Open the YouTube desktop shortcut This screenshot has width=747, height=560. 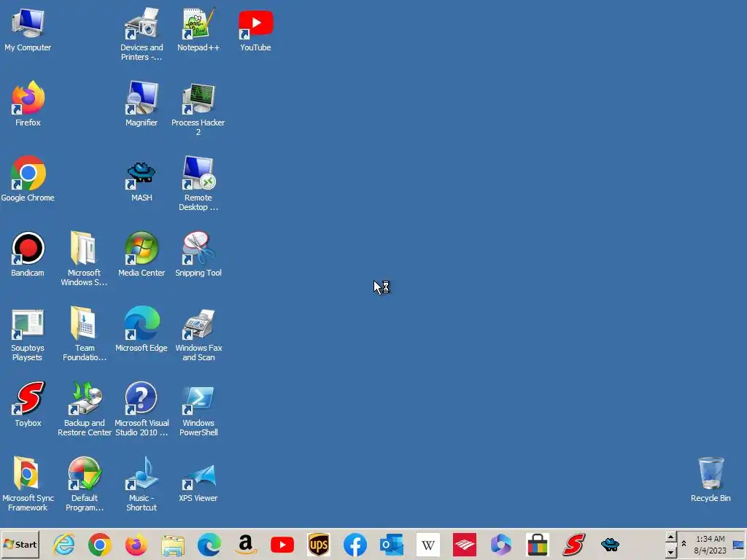pos(255,31)
